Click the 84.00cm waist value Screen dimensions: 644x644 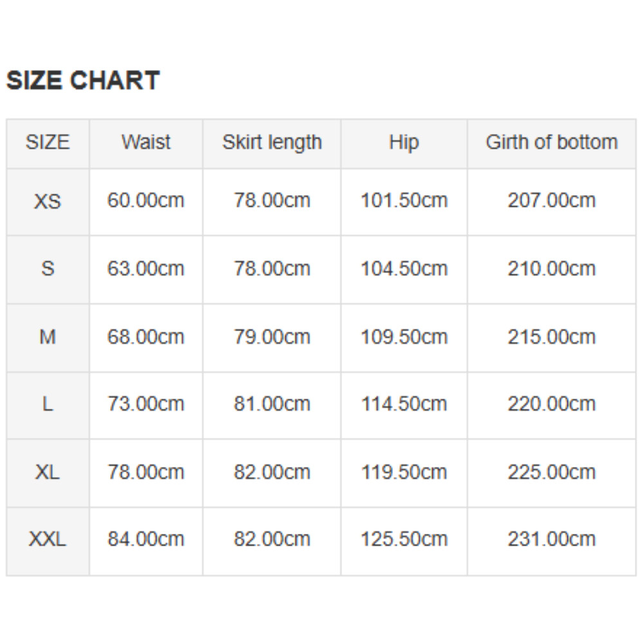(x=146, y=539)
